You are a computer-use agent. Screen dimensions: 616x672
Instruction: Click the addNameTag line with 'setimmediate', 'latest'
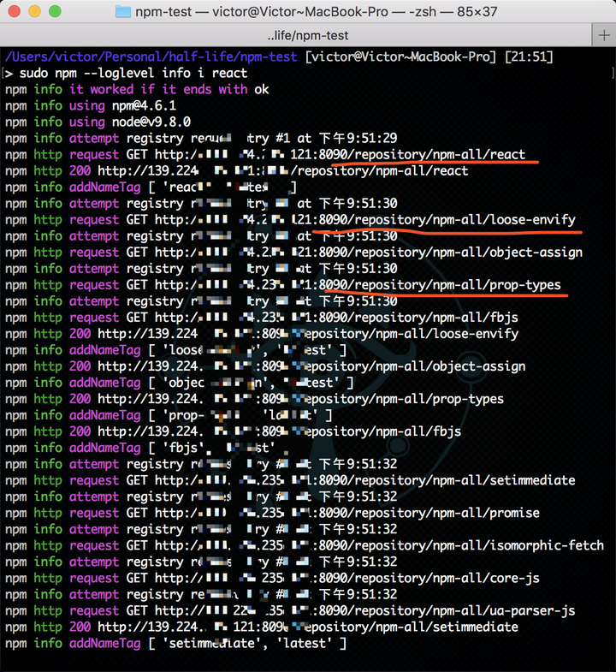[x=175, y=643]
